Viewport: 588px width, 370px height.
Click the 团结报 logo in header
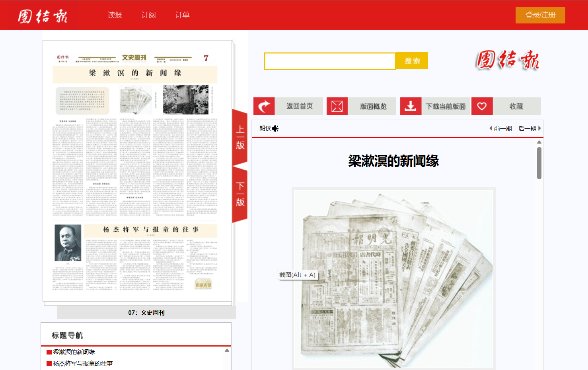[43, 16]
